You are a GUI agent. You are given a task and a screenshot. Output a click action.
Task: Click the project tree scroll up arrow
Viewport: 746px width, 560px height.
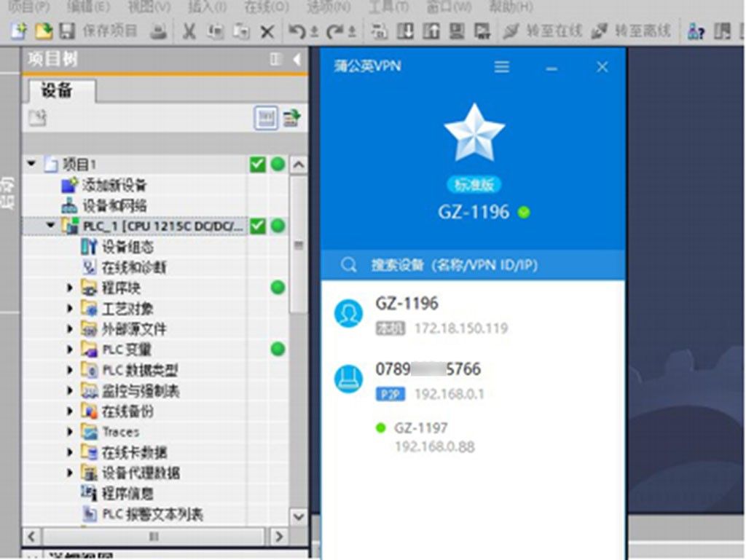298,165
